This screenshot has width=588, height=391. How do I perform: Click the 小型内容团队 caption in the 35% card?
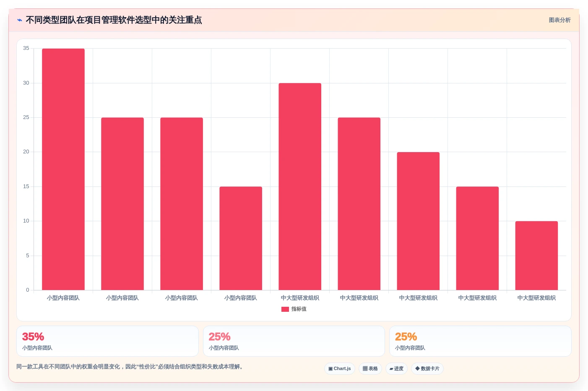[37, 348]
